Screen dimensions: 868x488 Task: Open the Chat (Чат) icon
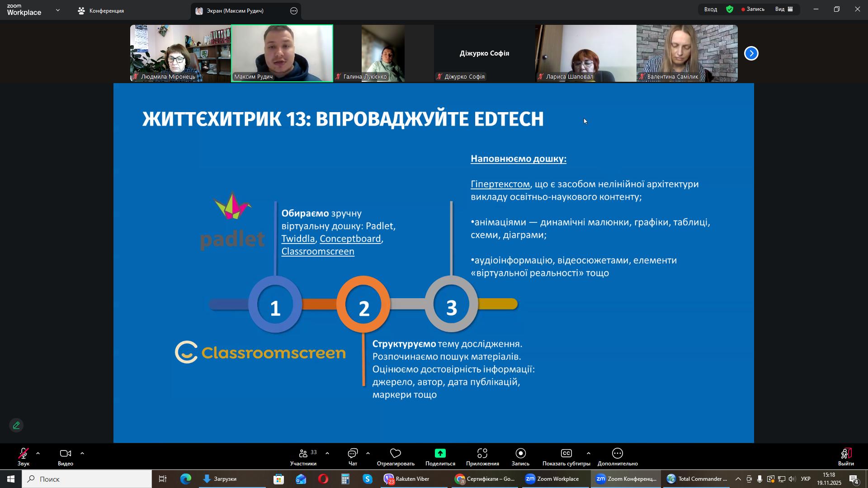point(353,454)
